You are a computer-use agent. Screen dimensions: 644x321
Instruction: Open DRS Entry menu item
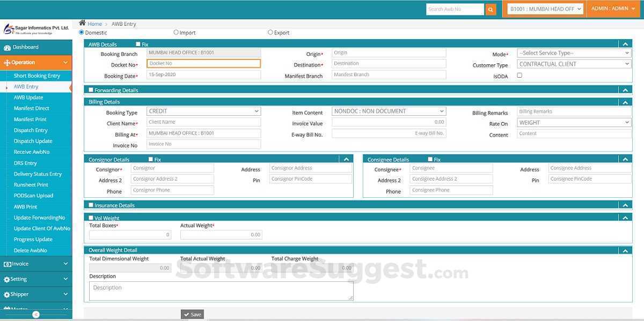tap(25, 163)
